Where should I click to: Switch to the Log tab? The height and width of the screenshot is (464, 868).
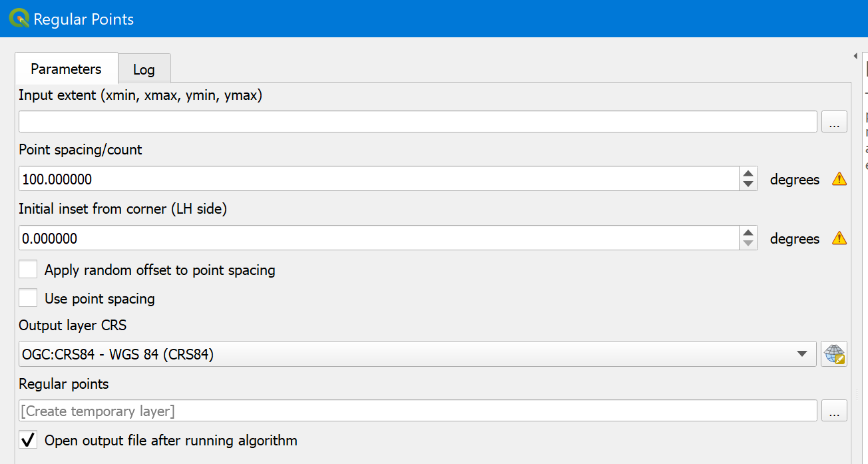(x=144, y=69)
